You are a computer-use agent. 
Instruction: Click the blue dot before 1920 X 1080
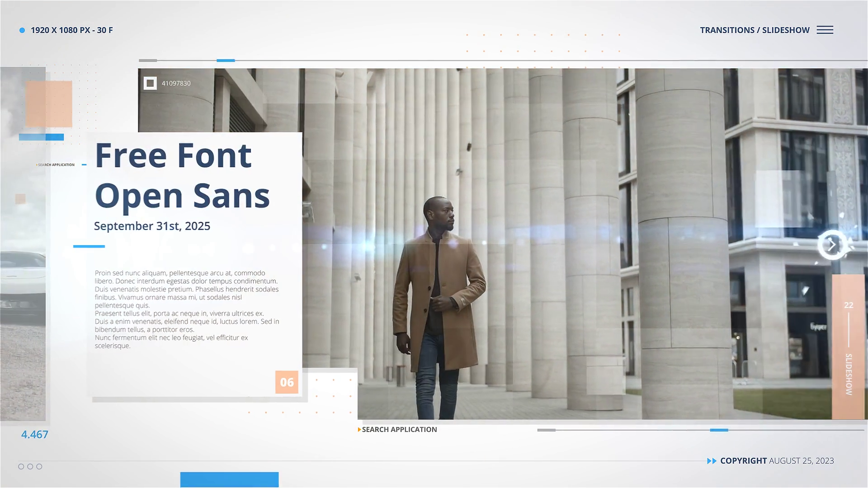click(x=22, y=30)
